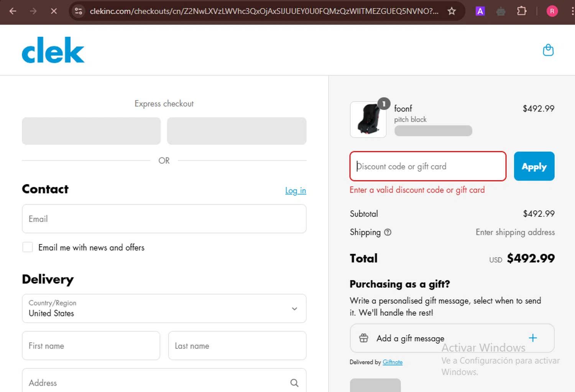Click the First name field
The width and height of the screenshot is (575, 392).
click(91, 346)
